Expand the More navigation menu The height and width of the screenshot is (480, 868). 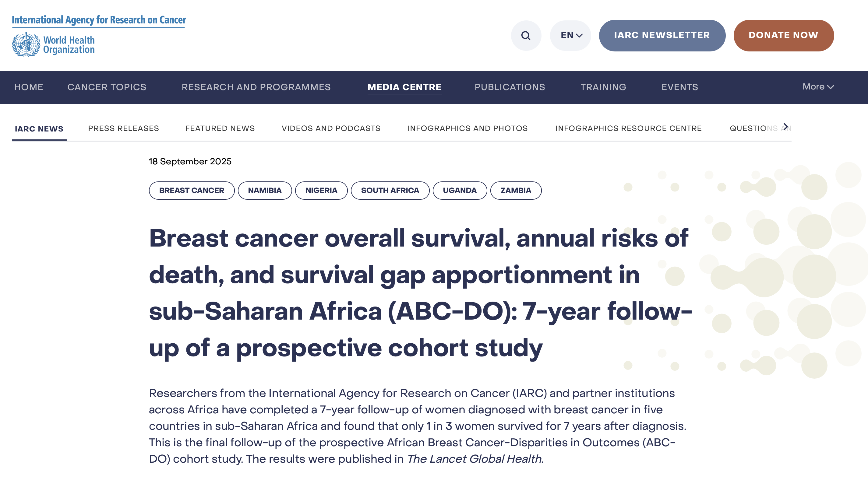click(818, 87)
